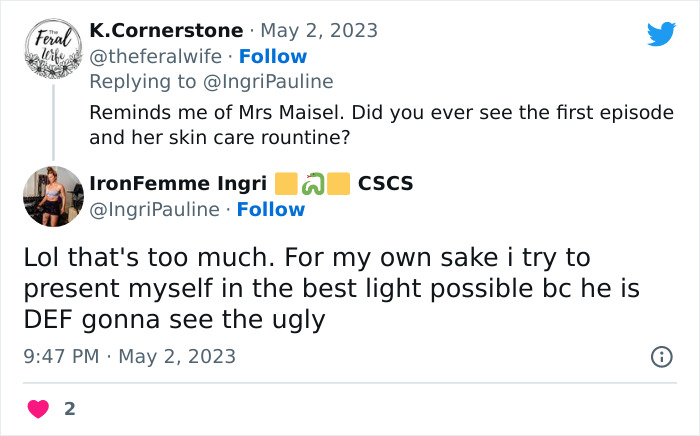Open IronFemme Ingri's profile photo
The image size is (700, 436).
click(52, 196)
